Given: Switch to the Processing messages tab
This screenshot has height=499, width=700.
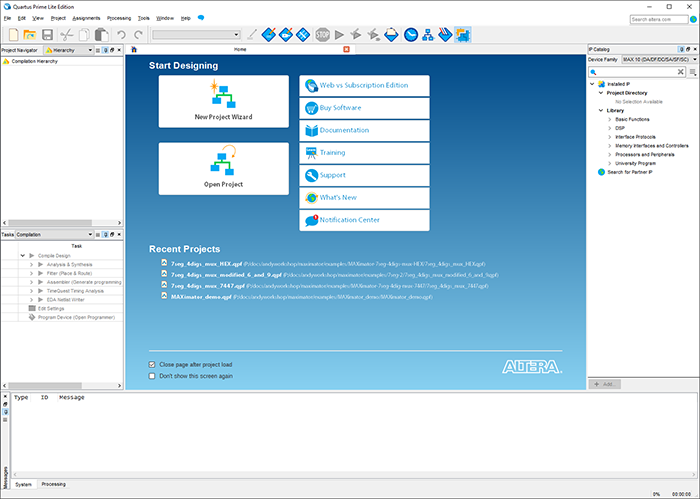Looking at the screenshot, I should pos(53,484).
